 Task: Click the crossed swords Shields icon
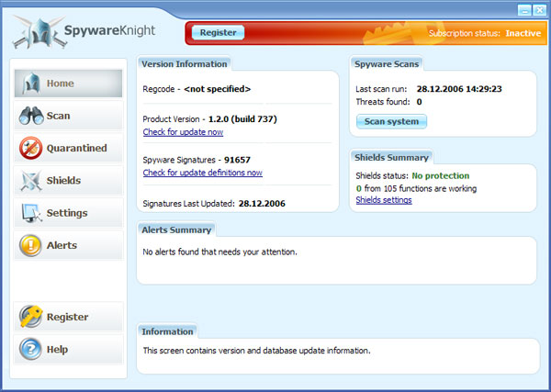click(31, 181)
